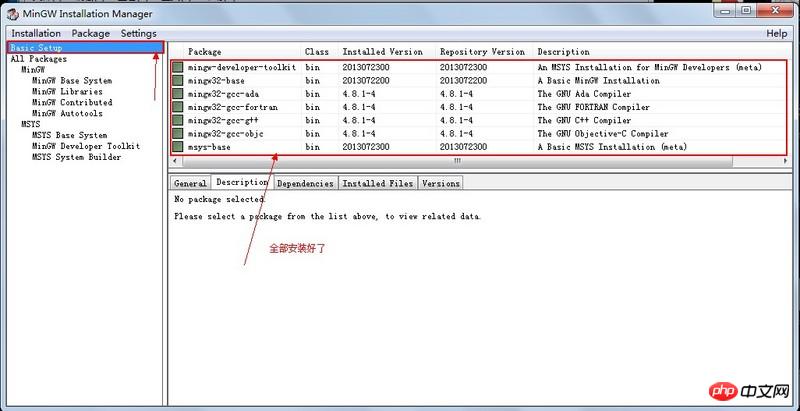Select the MinGW tree node
This screenshot has height=411, width=800.
click(33, 69)
